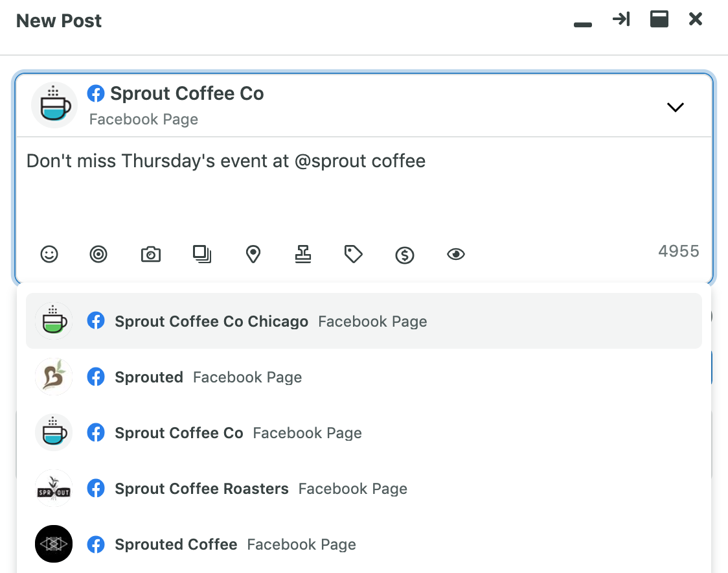The width and height of the screenshot is (728, 573).
Task: Click the audience targeting bullseye icon
Action: 98,254
